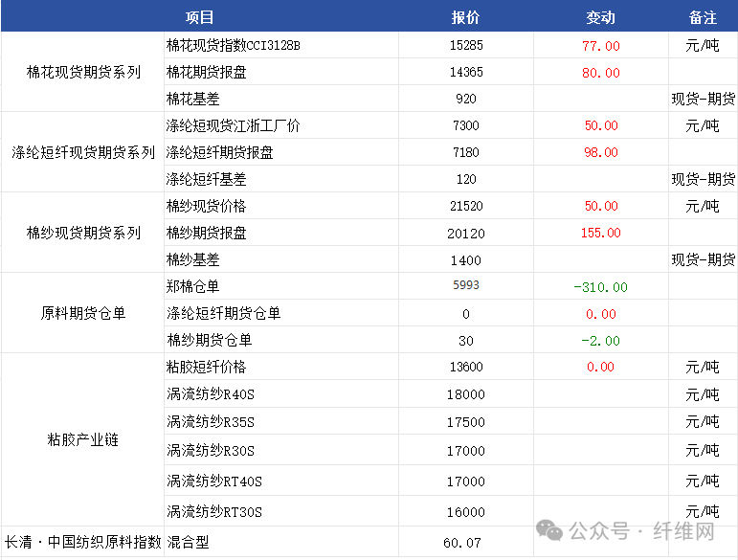Viewport: 738px width, 560px height.
Task: Click the green change value -310.00
Action: (600, 287)
